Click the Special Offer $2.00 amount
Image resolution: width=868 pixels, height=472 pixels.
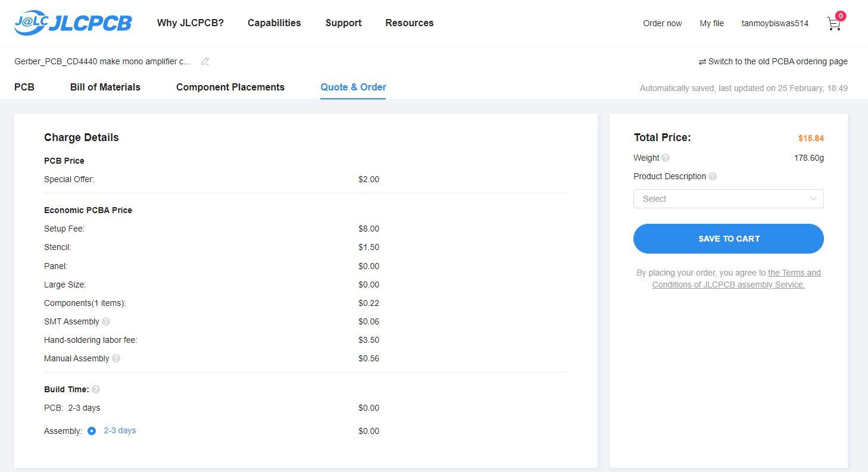coord(369,179)
